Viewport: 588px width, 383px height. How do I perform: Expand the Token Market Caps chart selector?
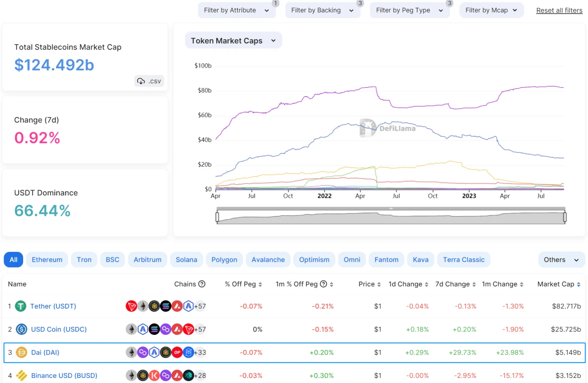(234, 41)
